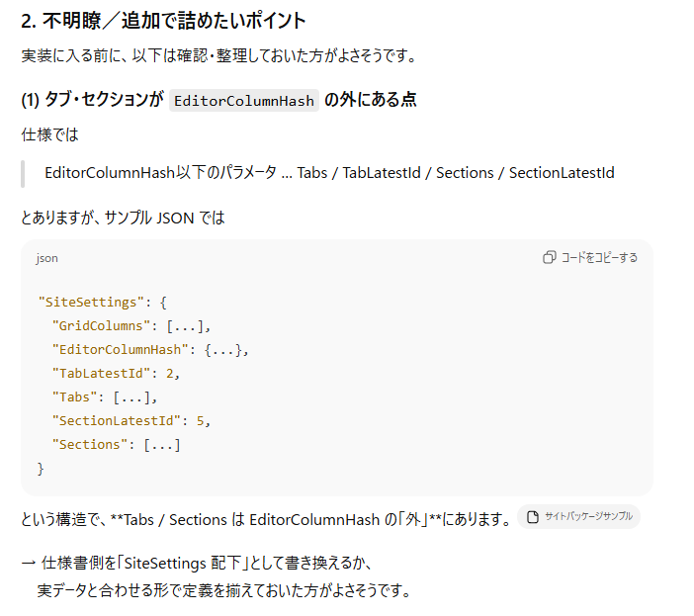
Task: Click the heading '2. 不明瞭／追加で詰めたいポイント'
Action: tap(163, 21)
